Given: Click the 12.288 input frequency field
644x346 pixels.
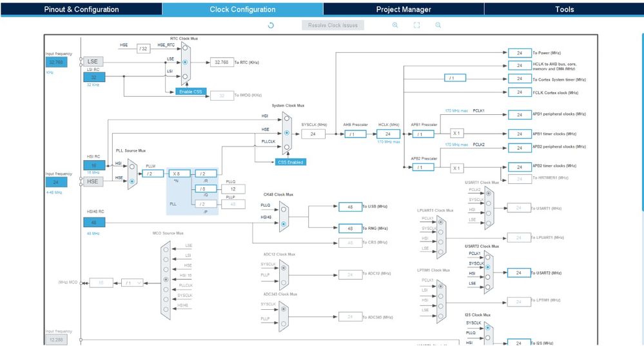Looking at the screenshot, I should click(56, 340).
